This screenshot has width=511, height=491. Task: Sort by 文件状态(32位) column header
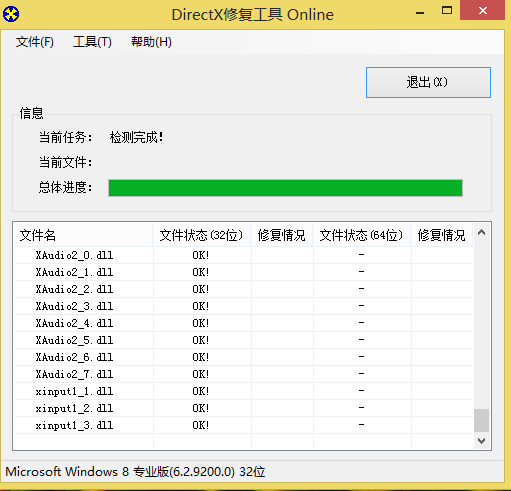pos(201,235)
